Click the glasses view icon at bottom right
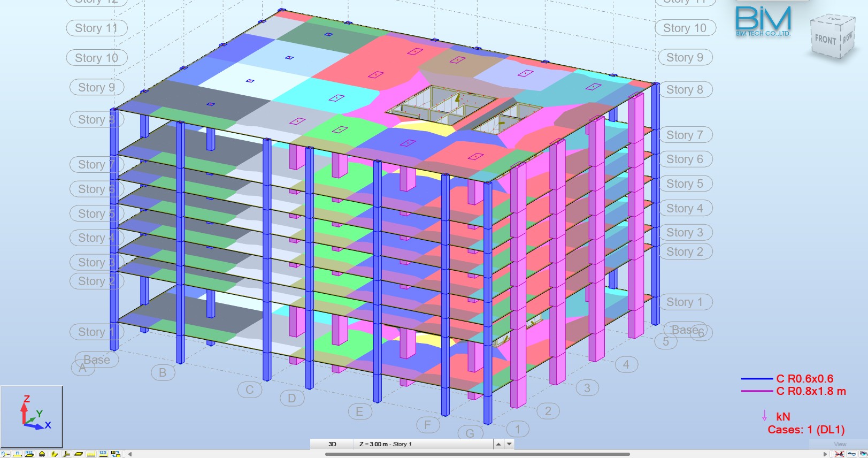This screenshot has height=458, width=868. 851,454
